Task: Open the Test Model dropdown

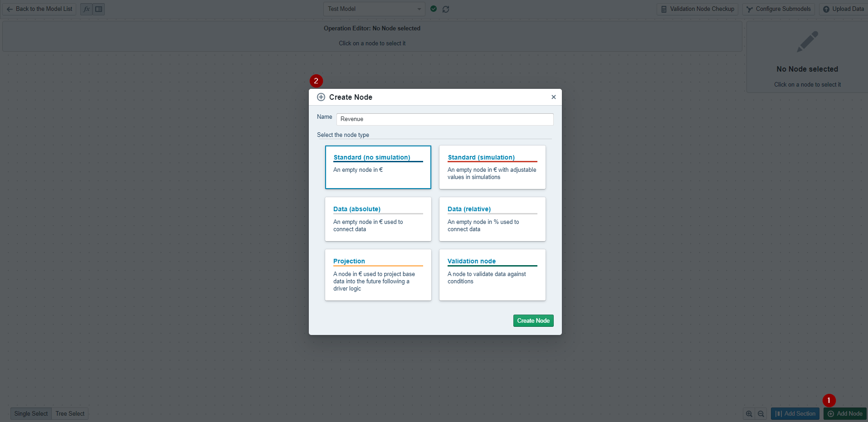Action: 374,9
